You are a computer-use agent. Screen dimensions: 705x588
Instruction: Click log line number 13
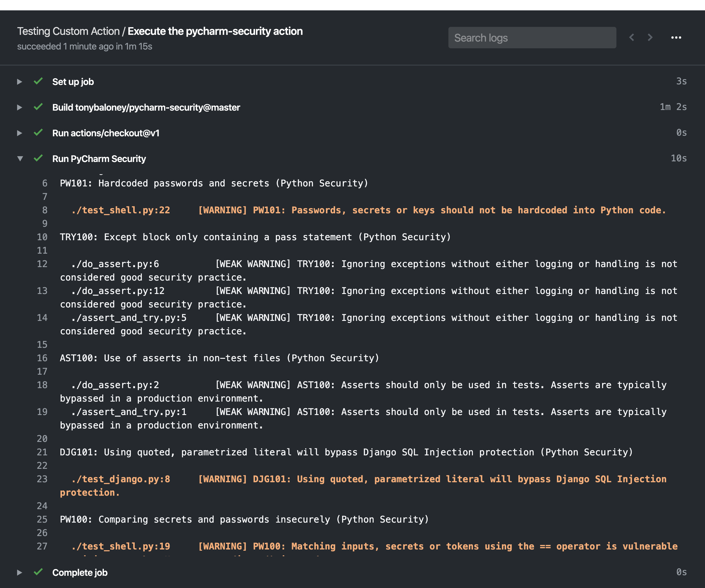(x=42, y=291)
